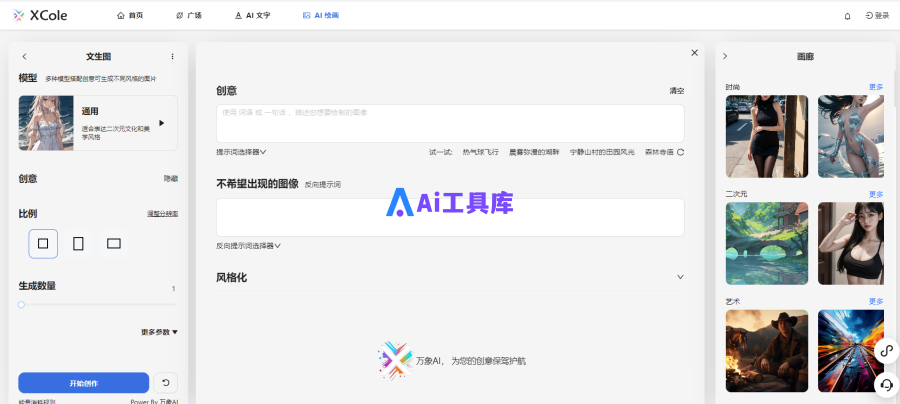900x404 pixels.
Task: Click 隐藏 next to 创意 in sidebar
Action: tap(170, 178)
